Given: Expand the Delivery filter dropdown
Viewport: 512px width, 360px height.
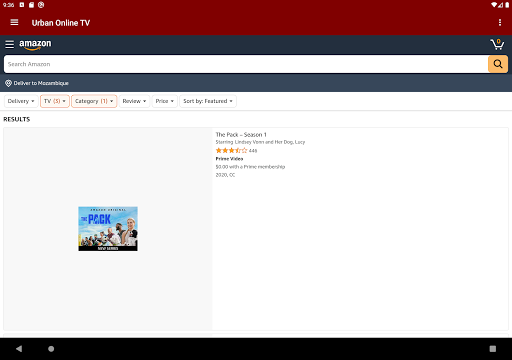Looking at the screenshot, I should [x=21, y=101].
